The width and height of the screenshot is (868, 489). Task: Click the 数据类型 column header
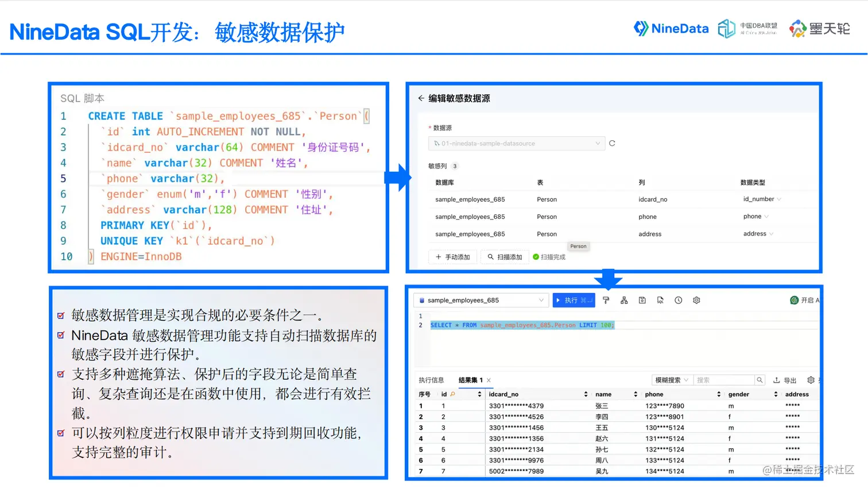pos(753,182)
